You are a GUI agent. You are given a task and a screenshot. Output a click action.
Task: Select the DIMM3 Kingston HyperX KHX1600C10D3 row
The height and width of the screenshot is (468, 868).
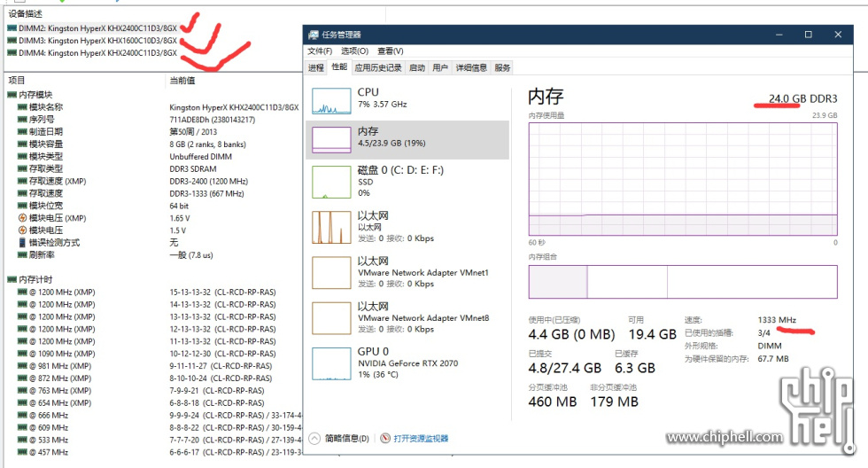click(x=92, y=41)
